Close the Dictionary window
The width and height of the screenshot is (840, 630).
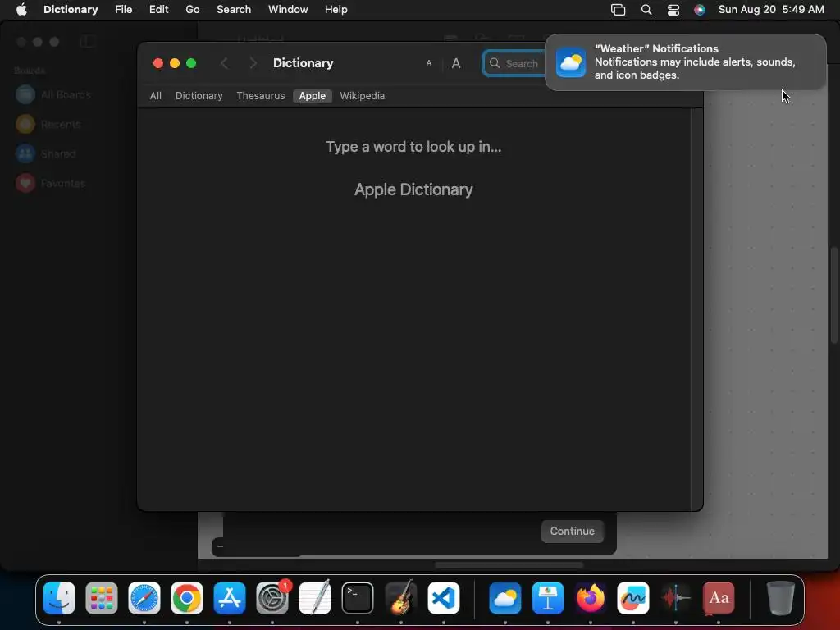(x=158, y=63)
